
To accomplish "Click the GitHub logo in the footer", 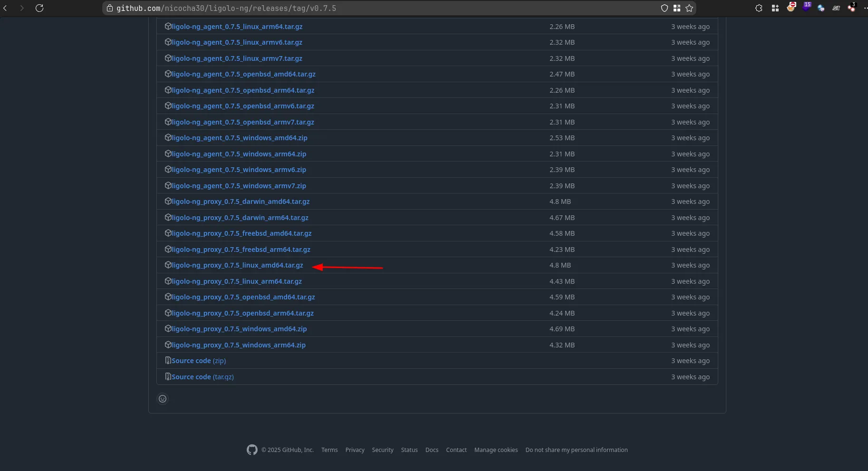I will [252, 450].
